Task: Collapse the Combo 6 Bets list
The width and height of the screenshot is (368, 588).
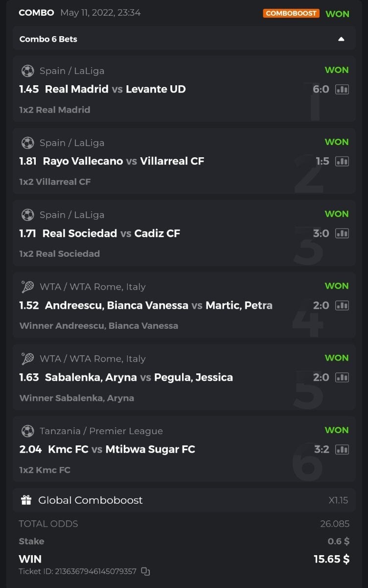Action: pos(341,39)
